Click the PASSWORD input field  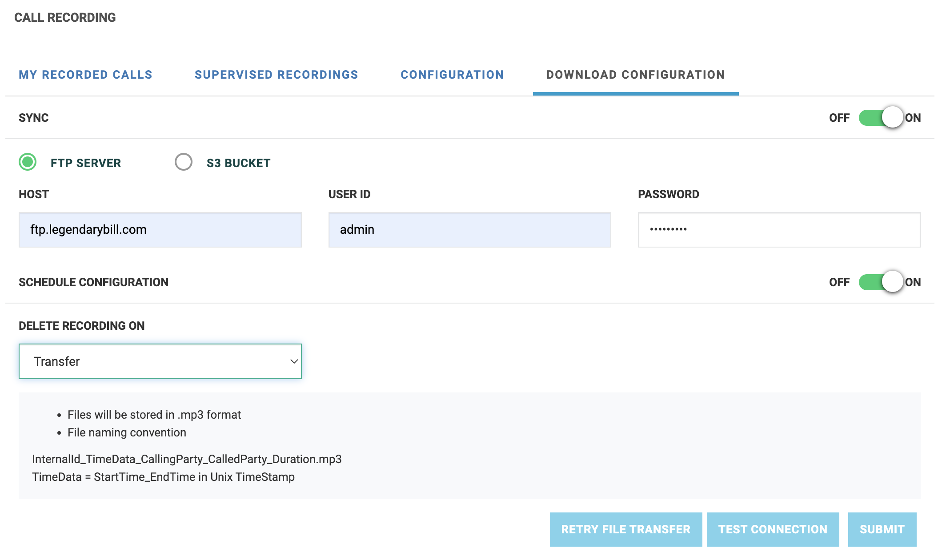pyautogui.click(x=779, y=229)
